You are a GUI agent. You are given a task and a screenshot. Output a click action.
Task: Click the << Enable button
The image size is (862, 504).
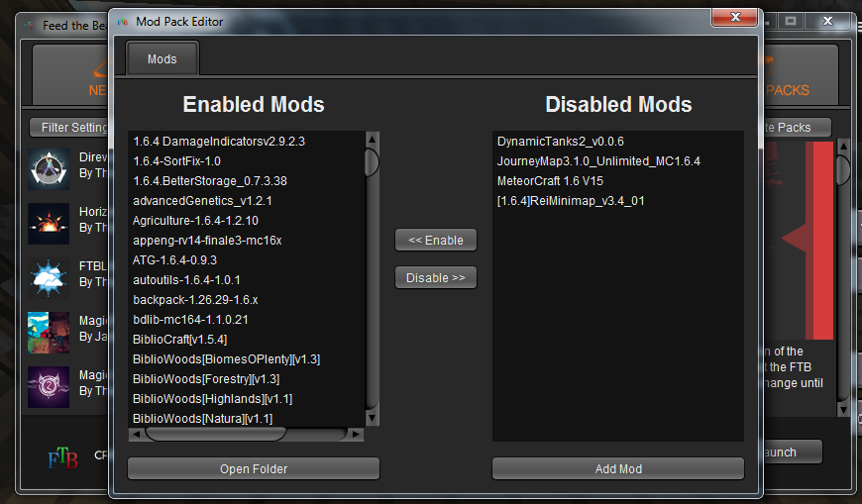pos(436,241)
